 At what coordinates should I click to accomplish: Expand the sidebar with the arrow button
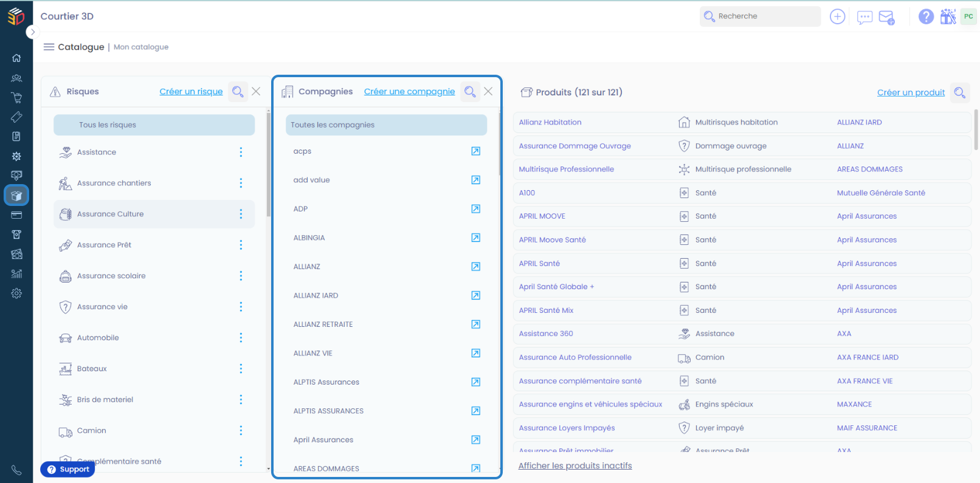32,32
